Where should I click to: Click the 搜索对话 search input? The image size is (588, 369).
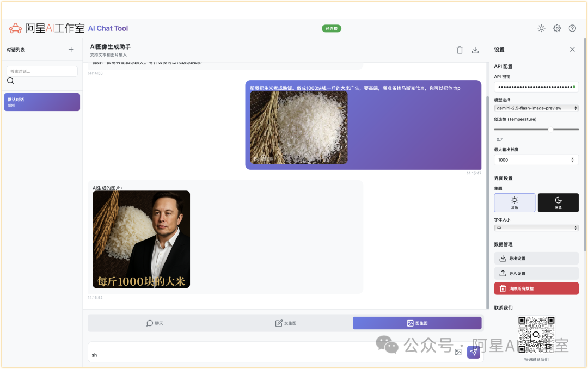[x=42, y=71]
